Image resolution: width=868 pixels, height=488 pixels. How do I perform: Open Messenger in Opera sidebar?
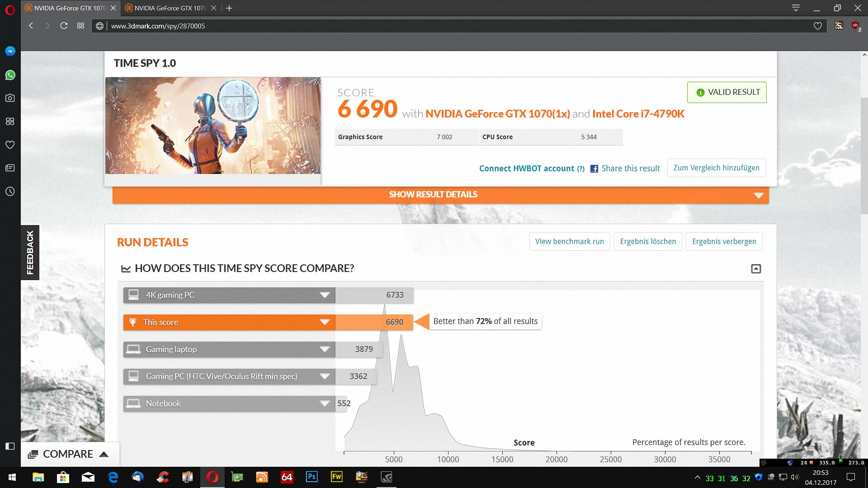10,52
